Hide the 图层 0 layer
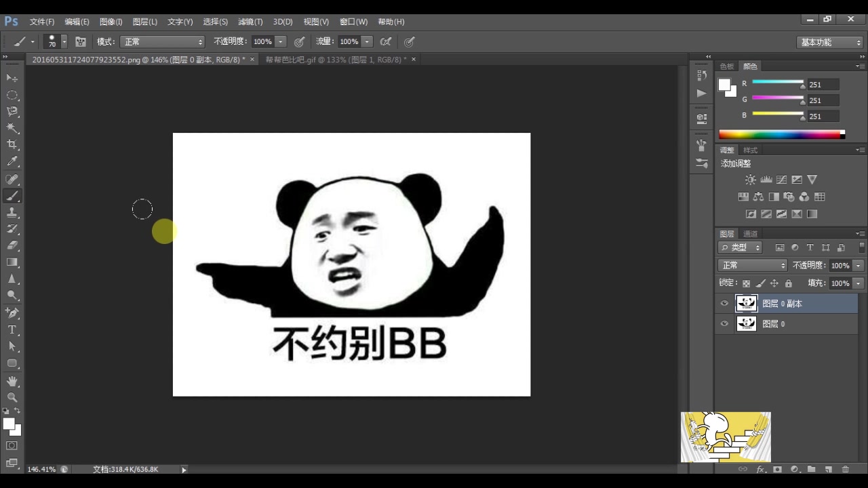868x488 pixels. pyautogui.click(x=724, y=324)
